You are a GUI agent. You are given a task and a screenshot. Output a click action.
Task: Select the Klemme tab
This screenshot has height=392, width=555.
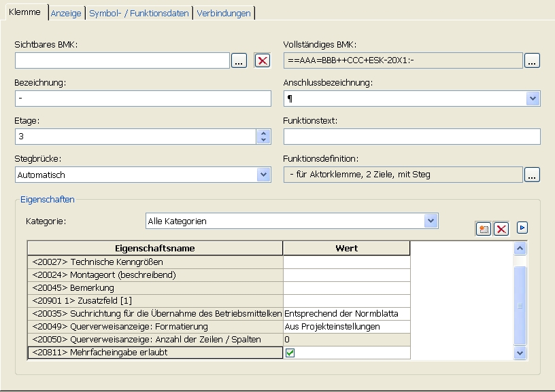pos(24,12)
